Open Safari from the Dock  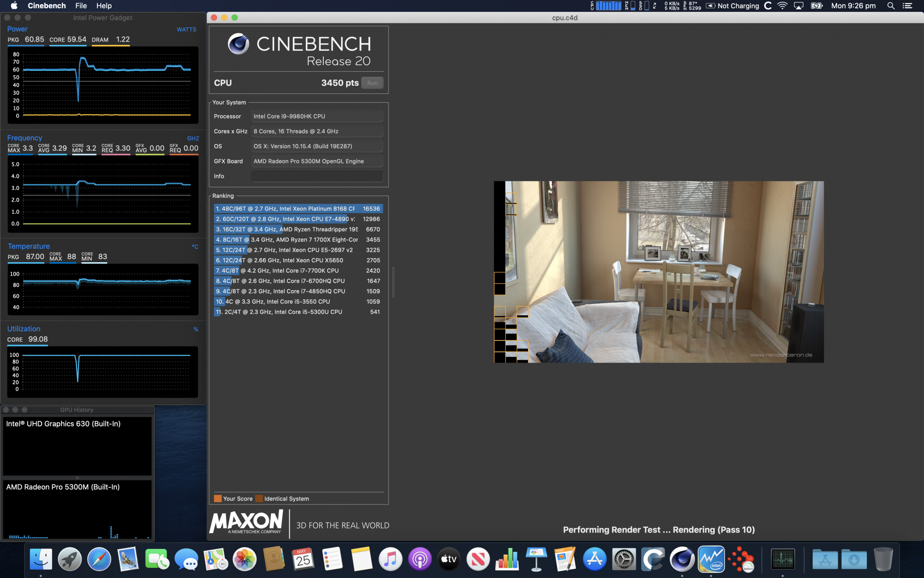[x=99, y=559]
